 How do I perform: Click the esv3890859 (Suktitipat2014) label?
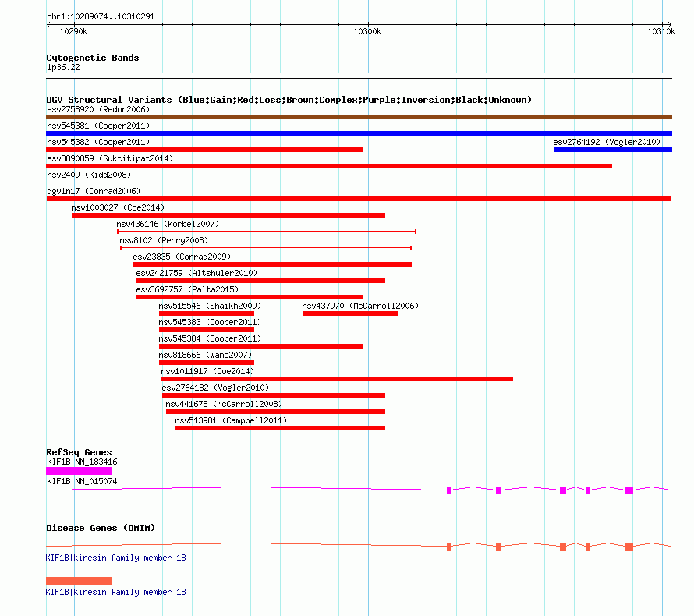(x=110, y=158)
